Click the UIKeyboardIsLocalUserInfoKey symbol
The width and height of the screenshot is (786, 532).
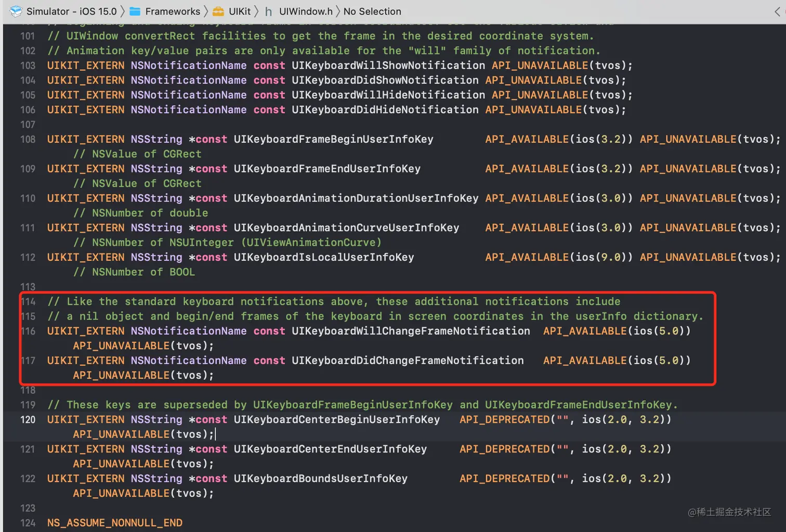tap(324, 258)
